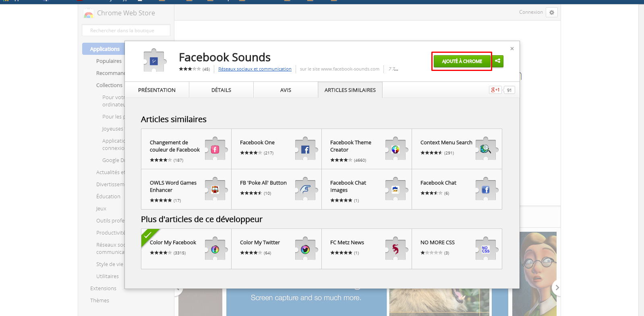Click the carousel next arrow behind the dialog
This screenshot has width=644, height=316.
click(x=557, y=287)
